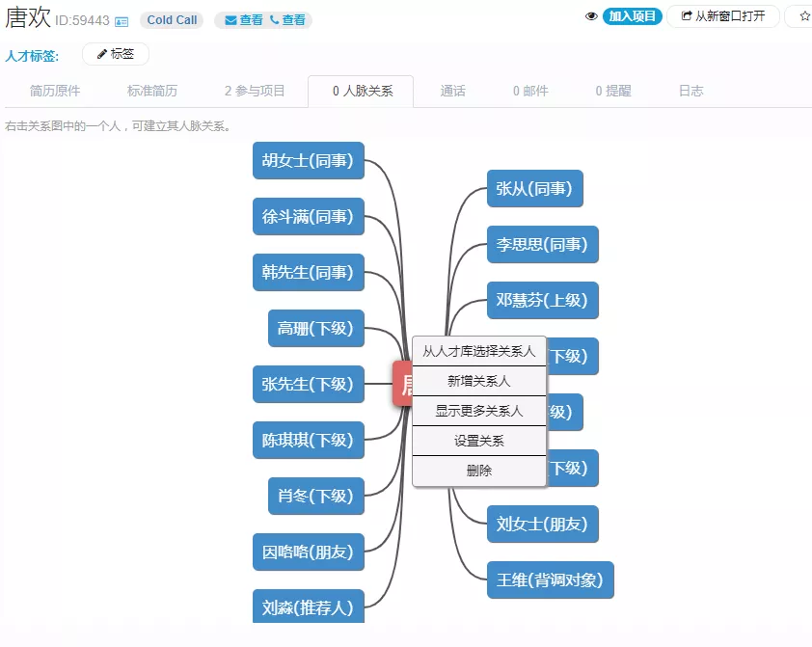
Task: Open the 日志 tab
Action: click(x=690, y=91)
